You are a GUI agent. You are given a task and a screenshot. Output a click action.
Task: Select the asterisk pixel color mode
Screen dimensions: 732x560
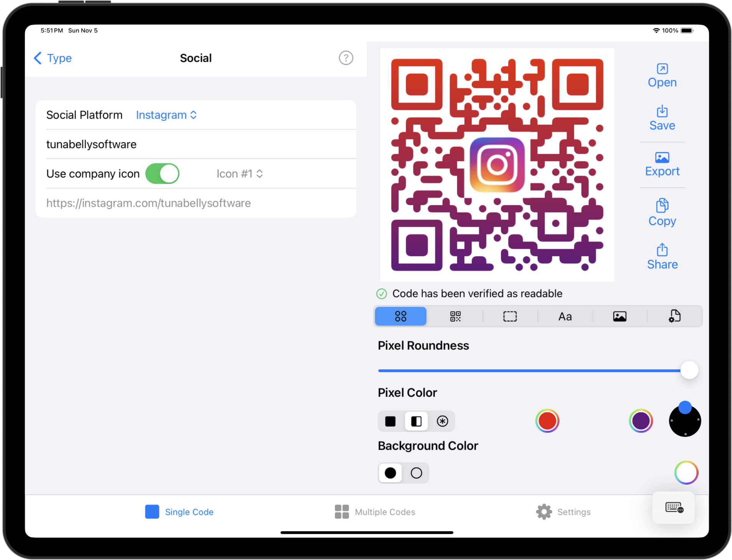(442, 421)
